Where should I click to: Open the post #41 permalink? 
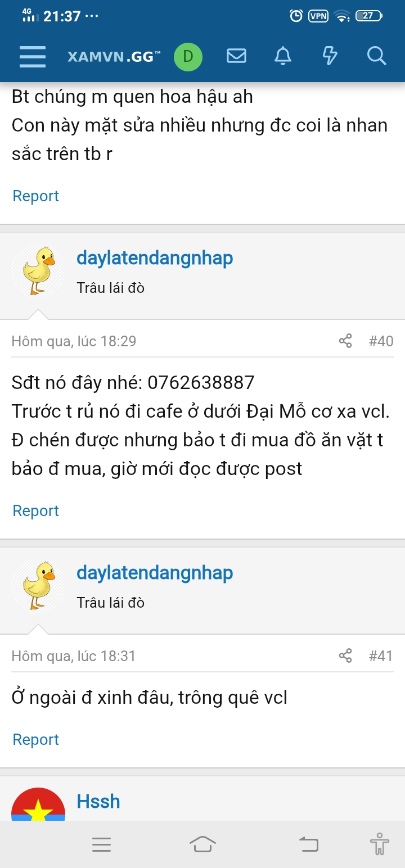381,656
